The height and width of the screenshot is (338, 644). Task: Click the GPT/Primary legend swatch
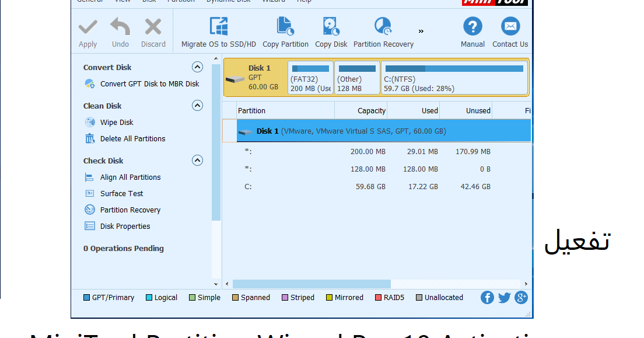(86, 297)
